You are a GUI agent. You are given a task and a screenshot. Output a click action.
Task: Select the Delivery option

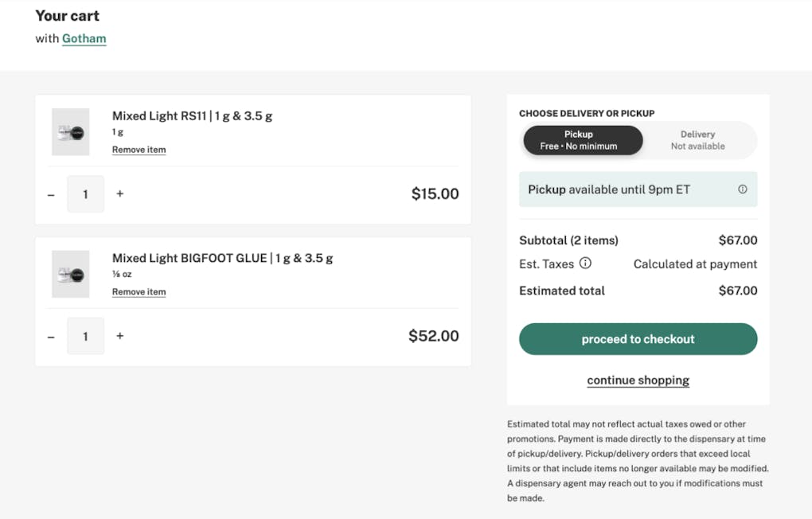[x=697, y=140]
